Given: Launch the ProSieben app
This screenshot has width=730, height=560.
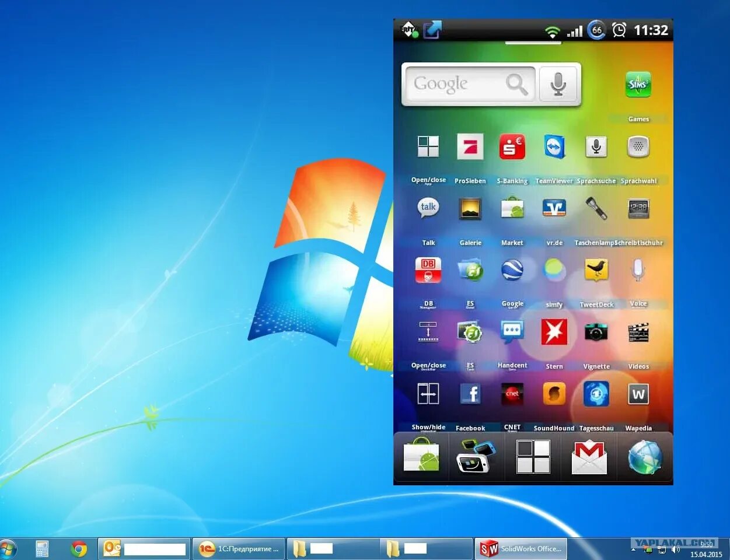Looking at the screenshot, I should pyautogui.click(x=470, y=147).
